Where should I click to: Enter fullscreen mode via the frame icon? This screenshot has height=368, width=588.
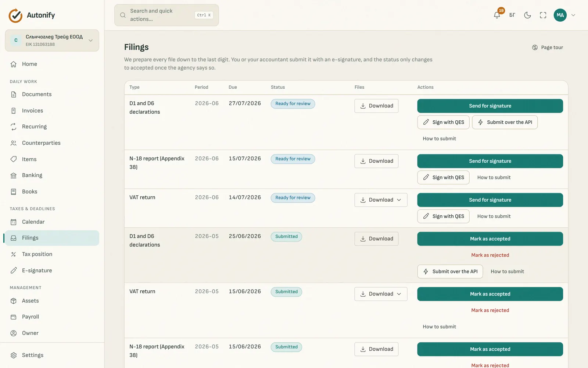[543, 15]
